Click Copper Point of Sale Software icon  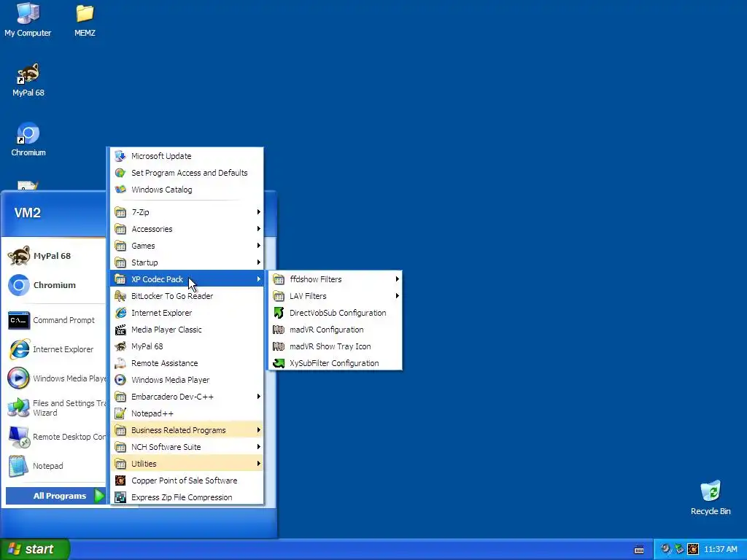pyautogui.click(x=120, y=481)
